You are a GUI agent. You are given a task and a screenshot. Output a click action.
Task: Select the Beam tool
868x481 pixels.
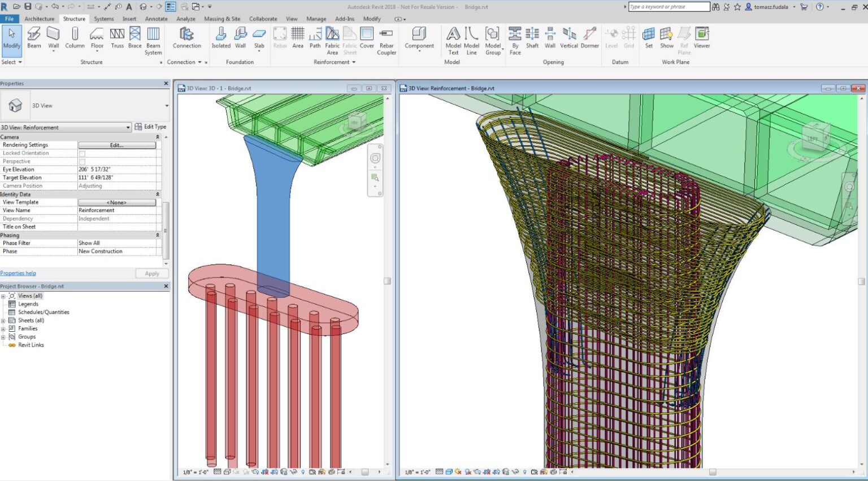click(34, 38)
